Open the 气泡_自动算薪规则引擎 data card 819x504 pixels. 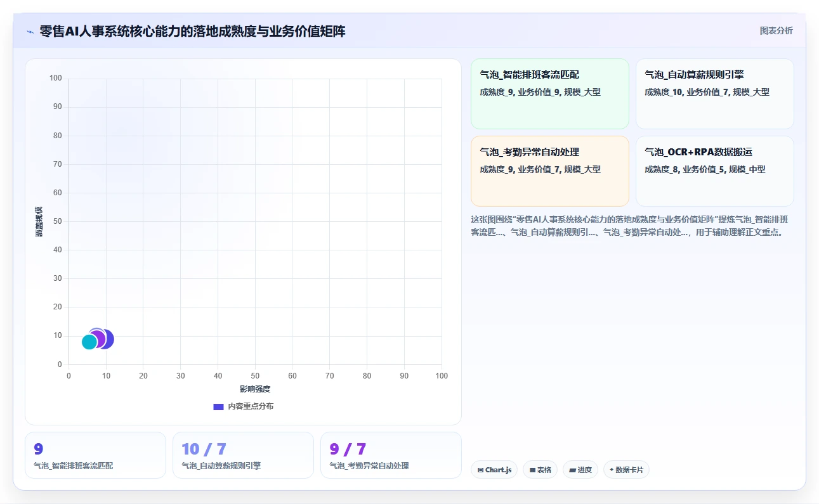click(x=714, y=94)
